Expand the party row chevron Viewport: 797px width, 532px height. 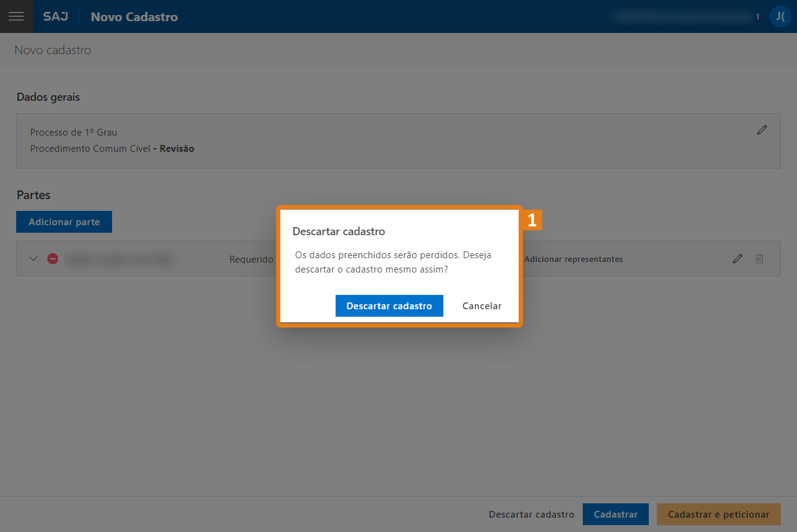tap(34, 259)
